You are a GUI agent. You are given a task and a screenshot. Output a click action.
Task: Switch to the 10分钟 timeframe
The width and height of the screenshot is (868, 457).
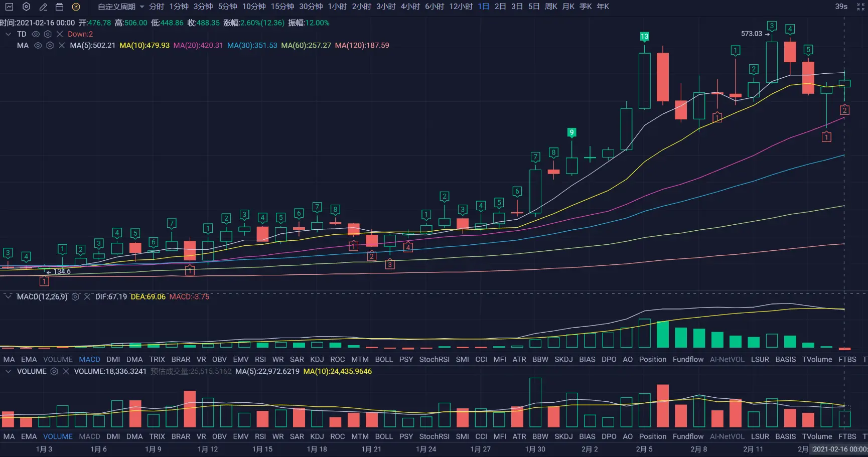254,7
